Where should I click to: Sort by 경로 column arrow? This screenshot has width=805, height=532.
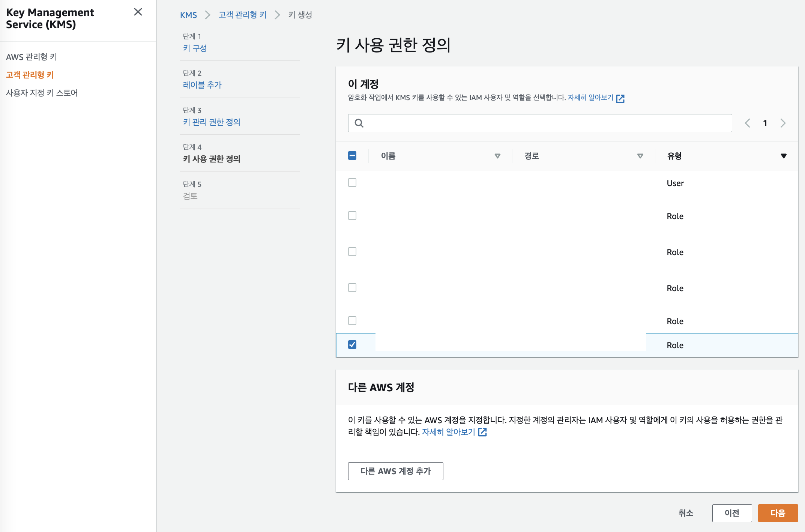click(x=640, y=156)
